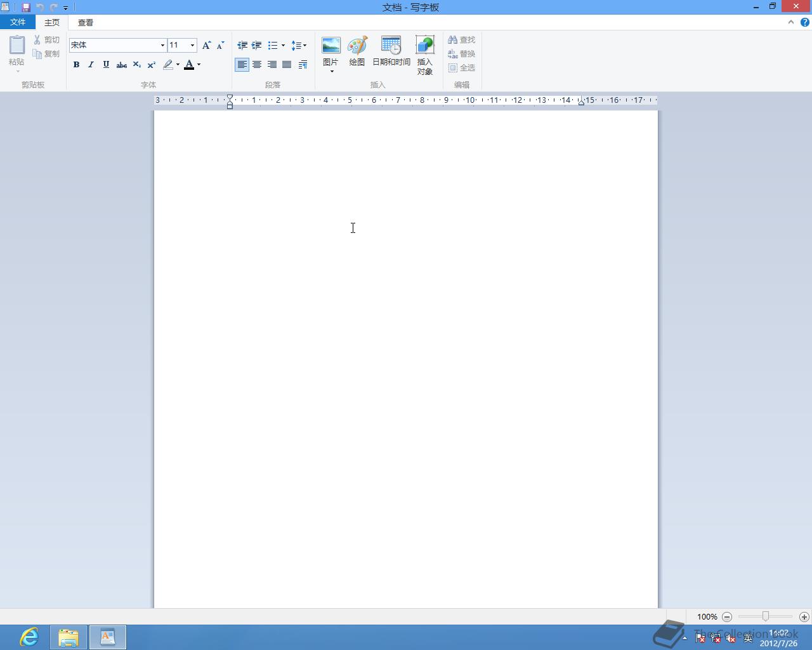Open the font size 11 dropdown
Image resolution: width=812 pixels, height=650 pixels.
point(192,45)
